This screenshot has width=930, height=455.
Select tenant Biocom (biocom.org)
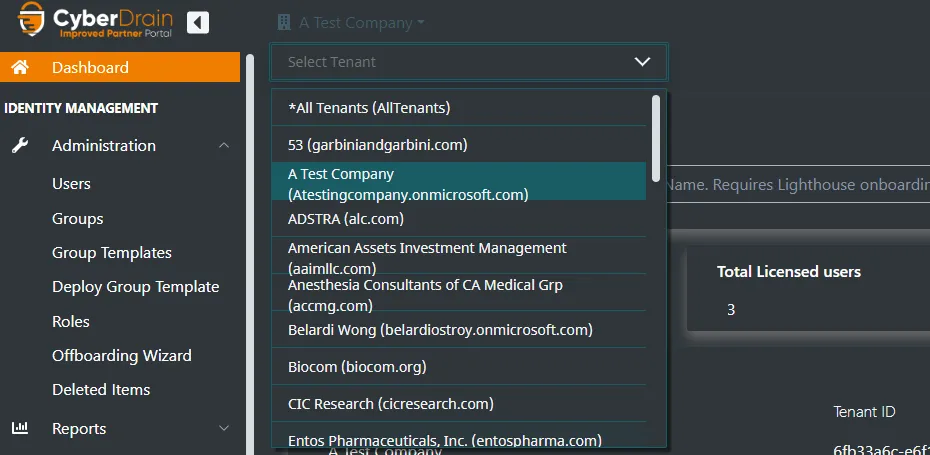[458, 366]
